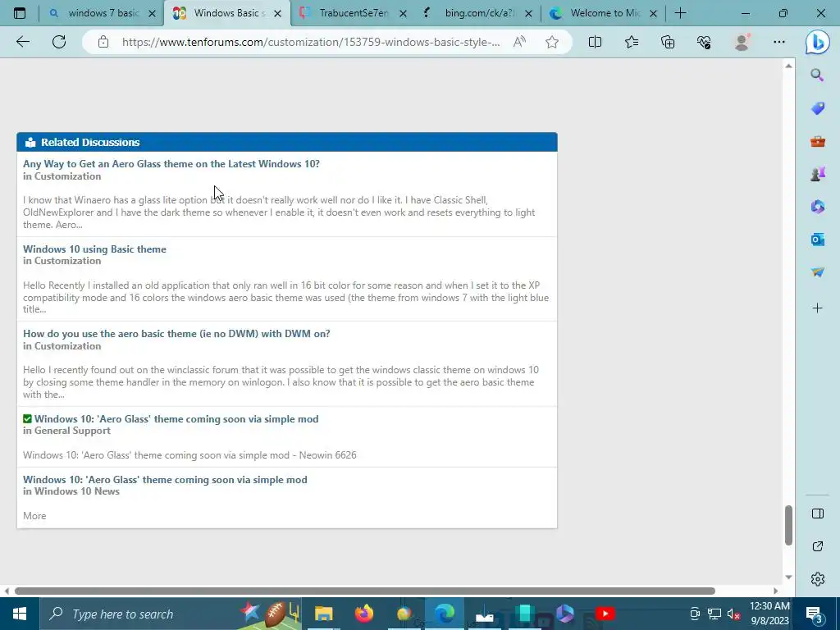Open the sidebar Tools briefcase

(x=817, y=141)
